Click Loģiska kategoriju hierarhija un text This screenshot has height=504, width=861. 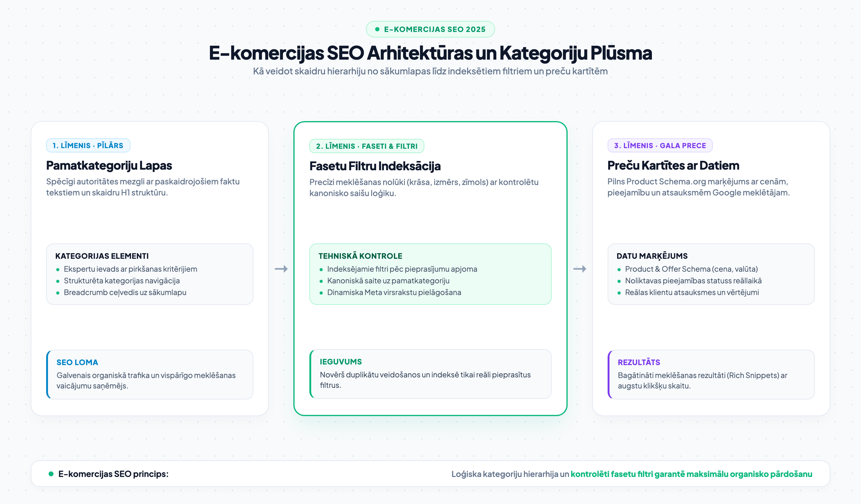[510, 474]
